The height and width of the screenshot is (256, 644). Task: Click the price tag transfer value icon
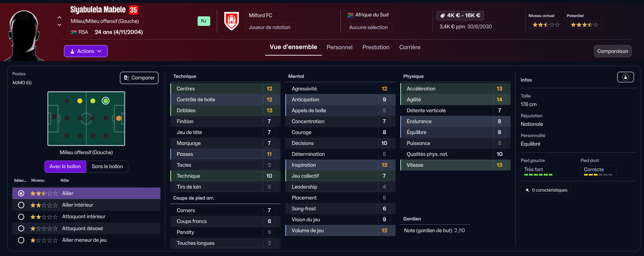[x=442, y=16]
